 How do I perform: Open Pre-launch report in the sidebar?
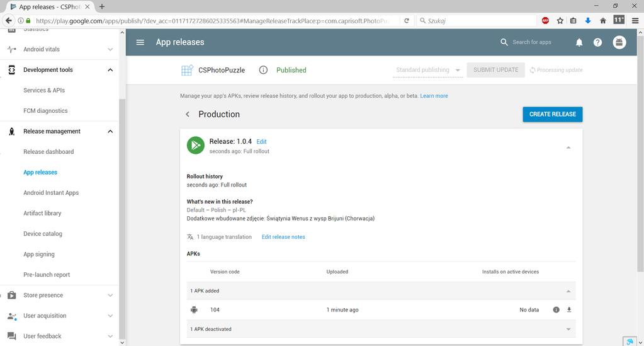(x=47, y=275)
